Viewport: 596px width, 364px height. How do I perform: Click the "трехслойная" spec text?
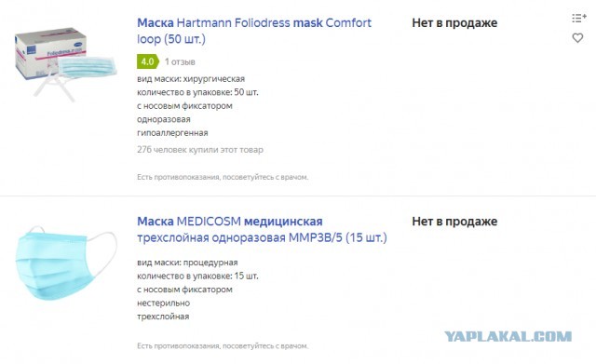(163, 317)
